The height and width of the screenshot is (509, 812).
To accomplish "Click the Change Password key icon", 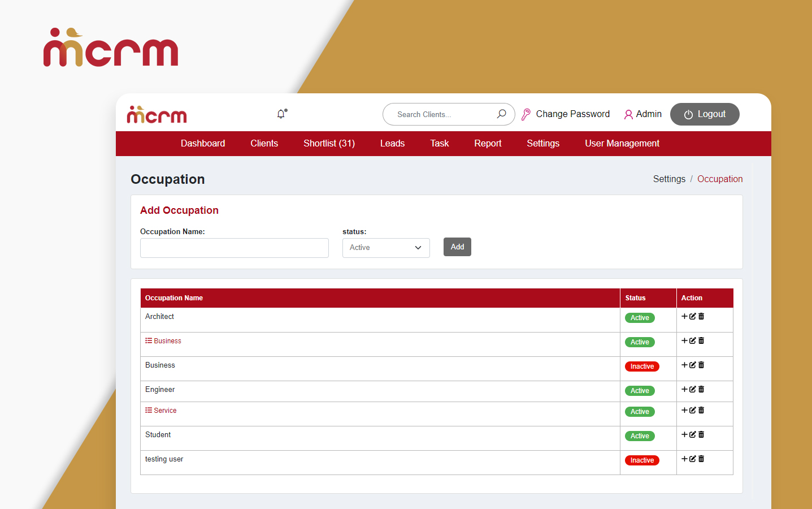I will pyautogui.click(x=526, y=114).
